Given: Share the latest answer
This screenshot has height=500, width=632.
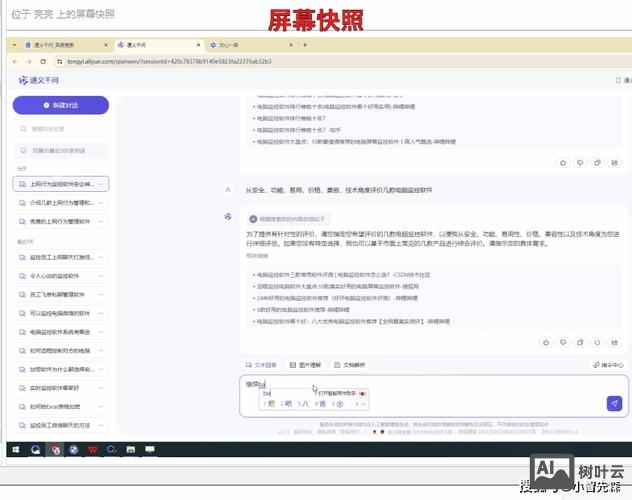Looking at the screenshot, I should click(614, 342).
